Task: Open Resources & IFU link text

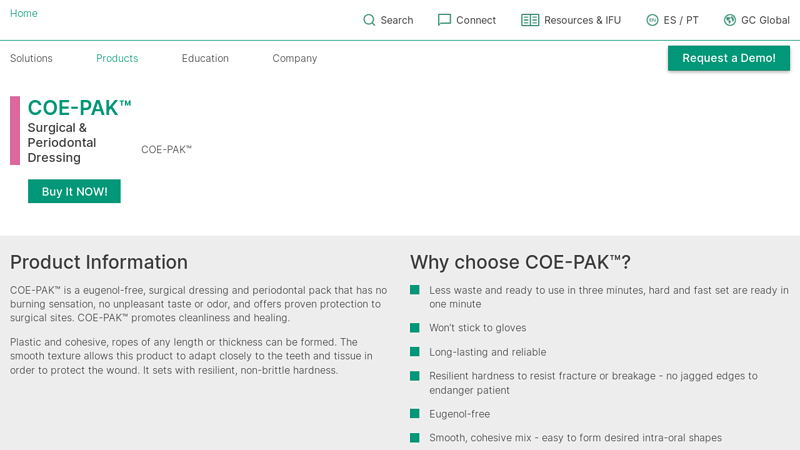Action: 582,20
